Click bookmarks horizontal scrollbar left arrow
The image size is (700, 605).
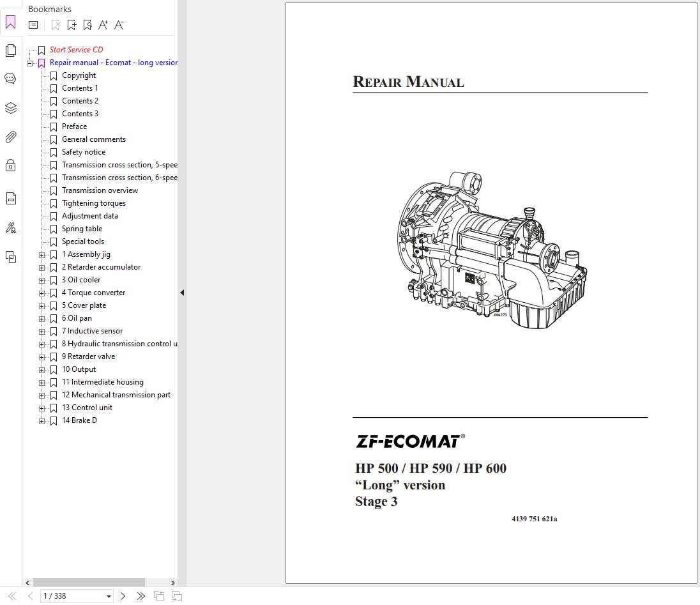point(27,583)
